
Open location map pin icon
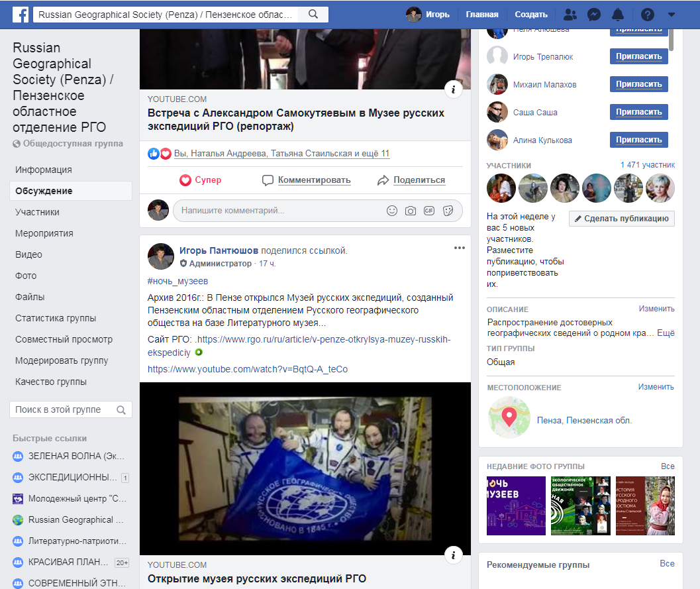pyautogui.click(x=509, y=417)
